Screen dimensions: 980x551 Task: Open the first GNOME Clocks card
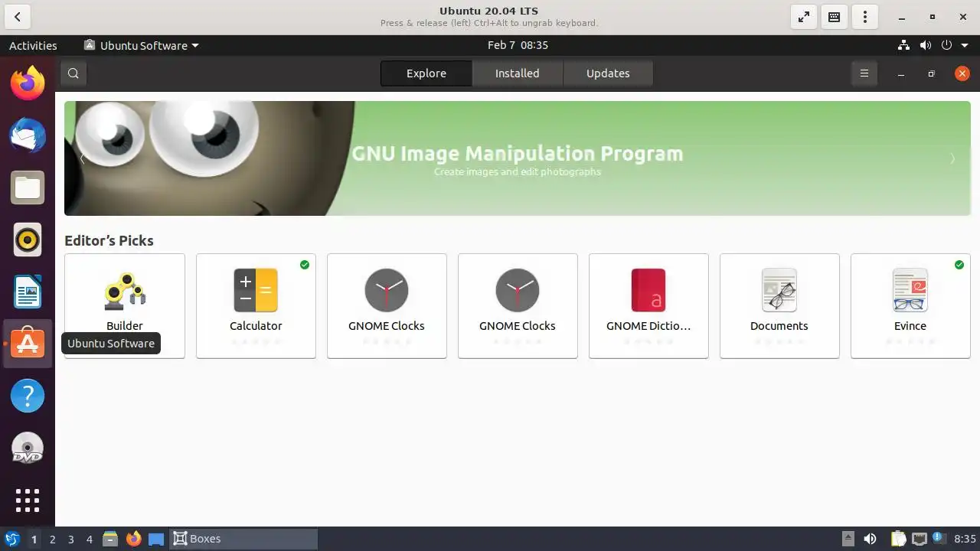pyautogui.click(x=387, y=305)
